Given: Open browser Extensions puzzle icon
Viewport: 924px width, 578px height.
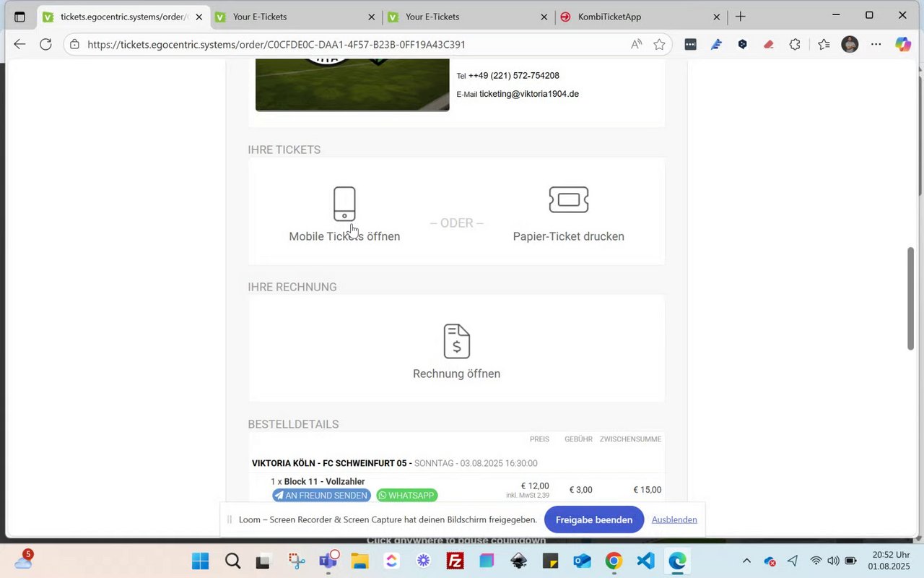Looking at the screenshot, I should tap(795, 44).
